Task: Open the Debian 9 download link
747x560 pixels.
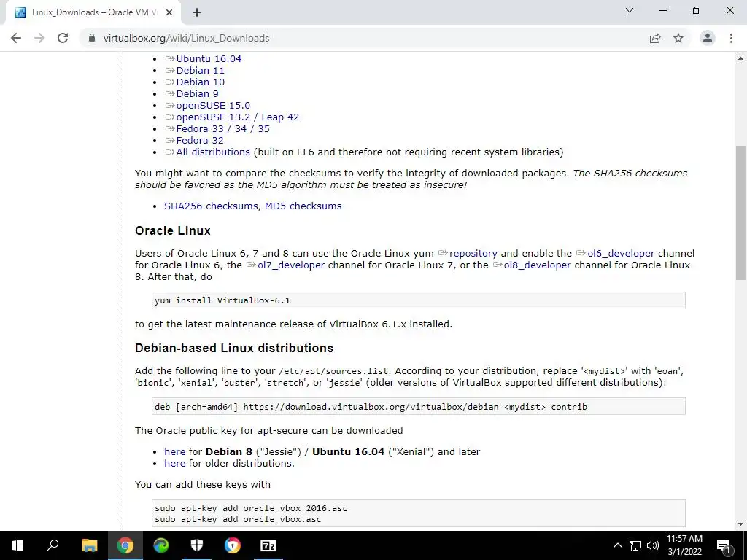Action: click(197, 94)
